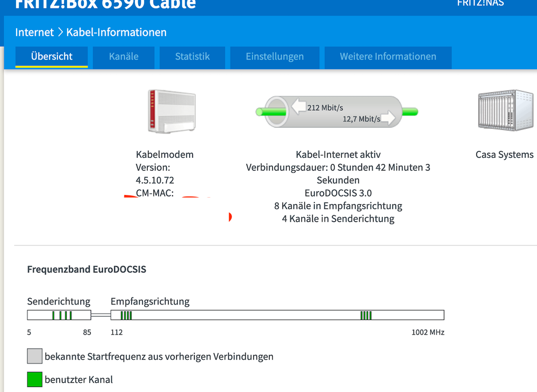Viewport: 537px width, 392px height.
Task: Click the 'Casa Systems' label
Action: 504,155
